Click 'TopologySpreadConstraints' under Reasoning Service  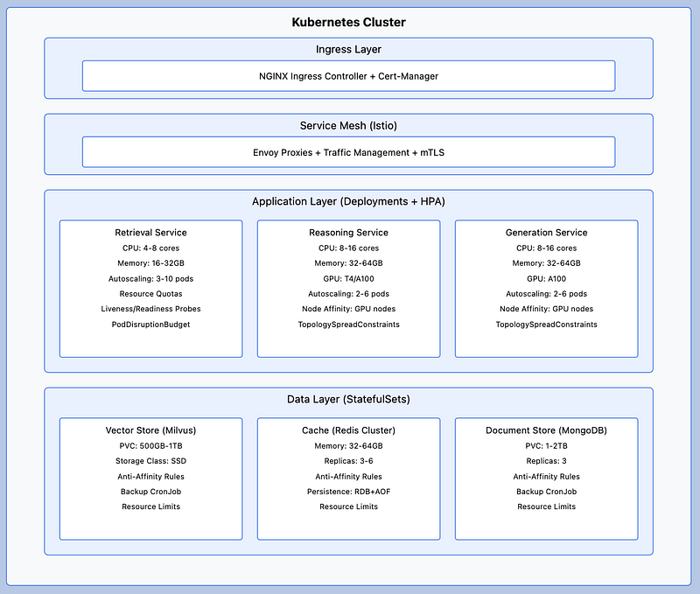click(348, 325)
